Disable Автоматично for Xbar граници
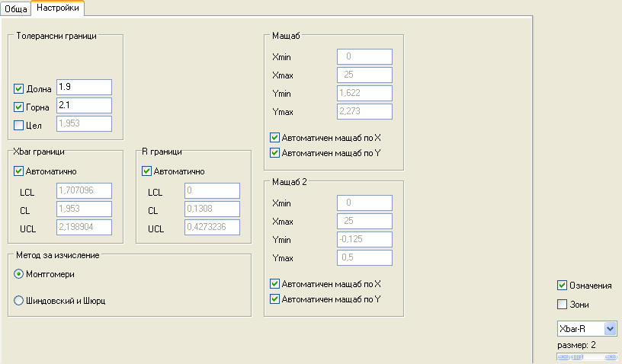The height and width of the screenshot is (364, 622). click(x=19, y=171)
